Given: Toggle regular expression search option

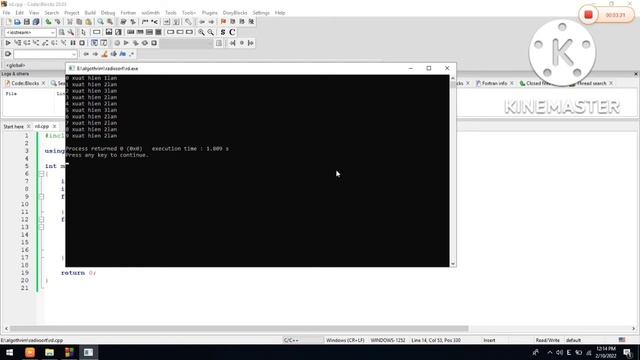Looking at the screenshot, I should coord(131,54).
